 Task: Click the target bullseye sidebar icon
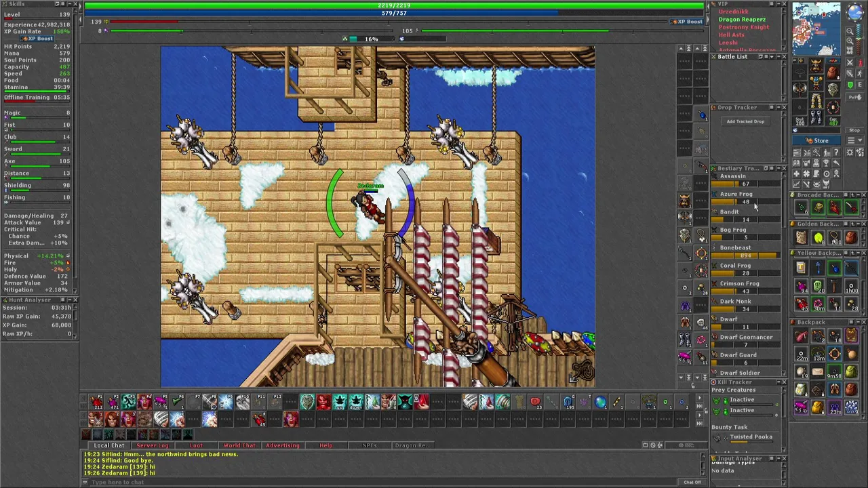826,174
